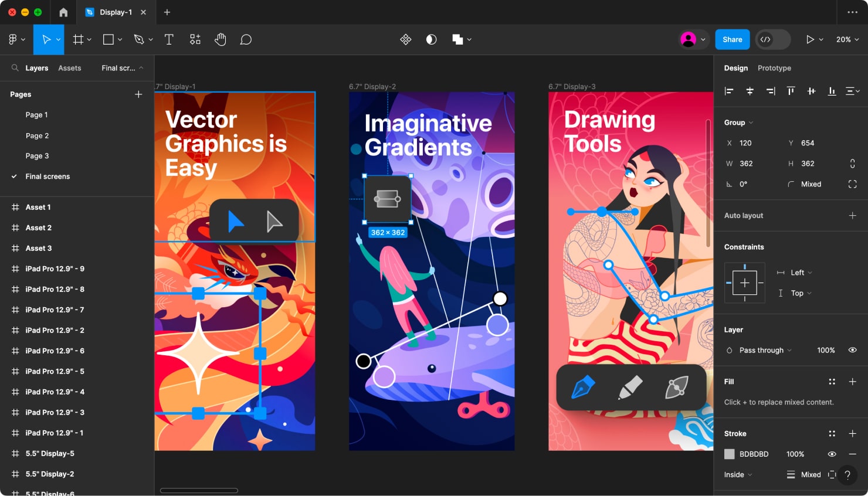Click the Fill styles icon
The width and height of the screenshot is (868, 496).
point(832,382)
